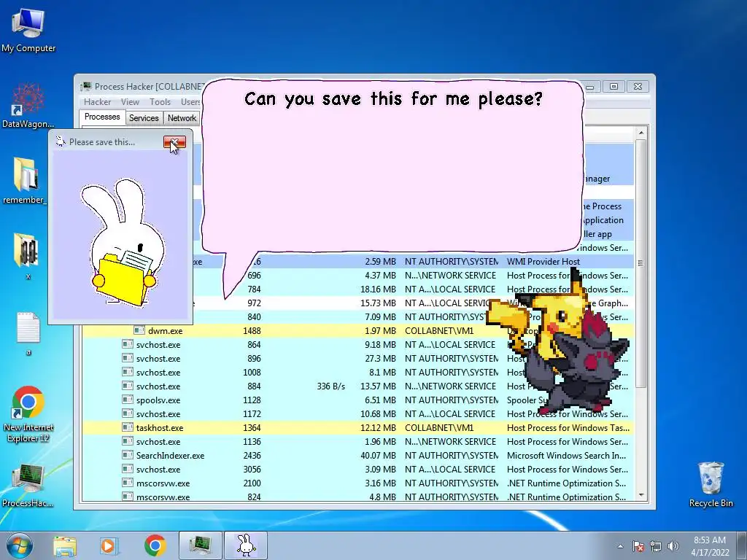747x560 pixels.
Task: Open Chrome from the taskbar
Action: (x=155, y=545)
